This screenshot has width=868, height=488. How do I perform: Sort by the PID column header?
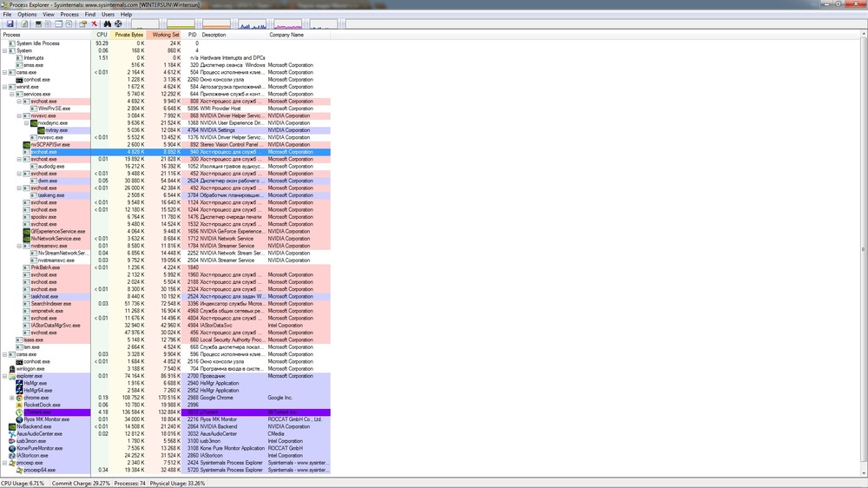click(191, 35)
